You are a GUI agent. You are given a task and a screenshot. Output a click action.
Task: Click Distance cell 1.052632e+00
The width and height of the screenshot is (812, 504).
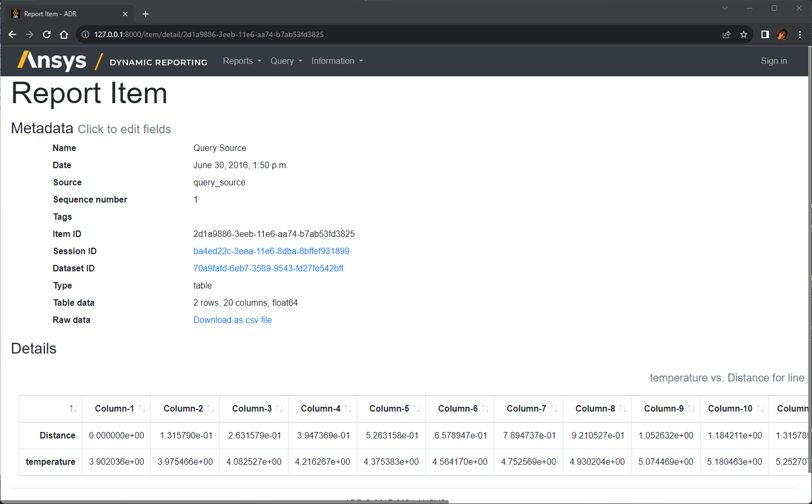pos(666,435)
